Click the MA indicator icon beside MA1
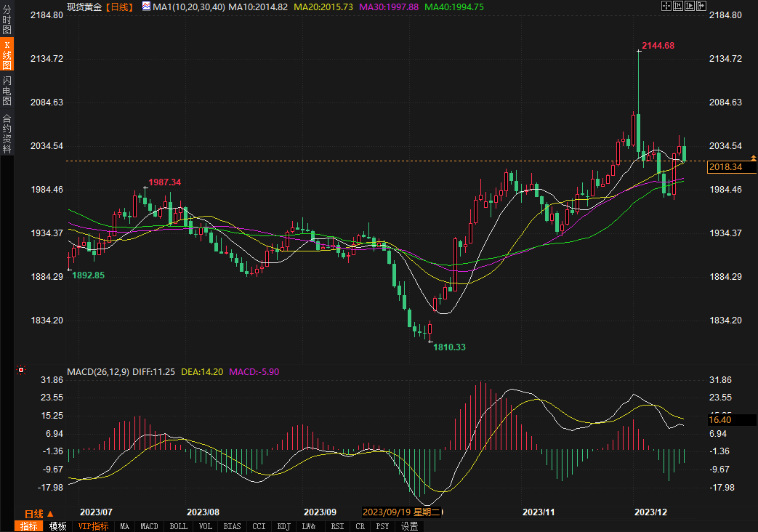758x532 pixels. coord(146,7)
